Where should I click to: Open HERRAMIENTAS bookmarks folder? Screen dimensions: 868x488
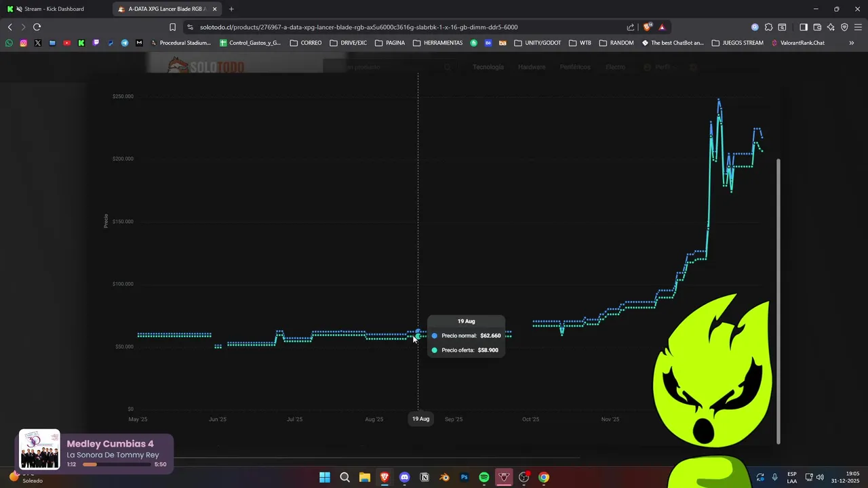pyautogui.click(x=438, y=43)
